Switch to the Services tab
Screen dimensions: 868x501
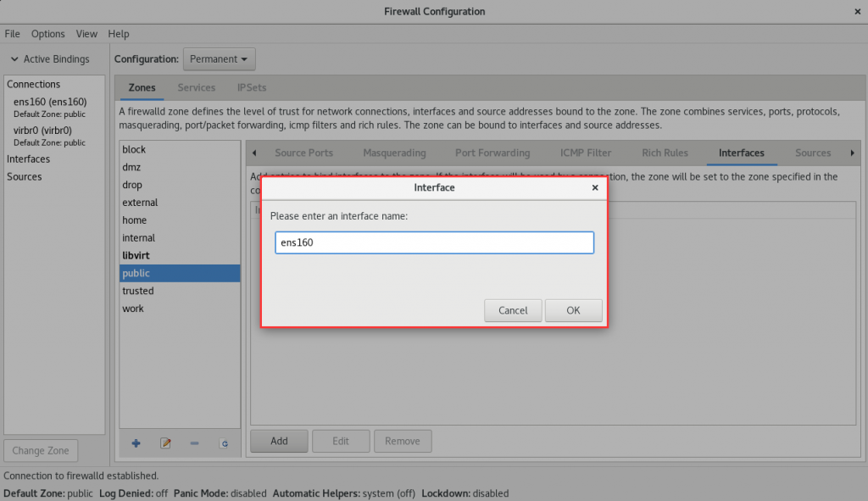[x=196, y=88]
